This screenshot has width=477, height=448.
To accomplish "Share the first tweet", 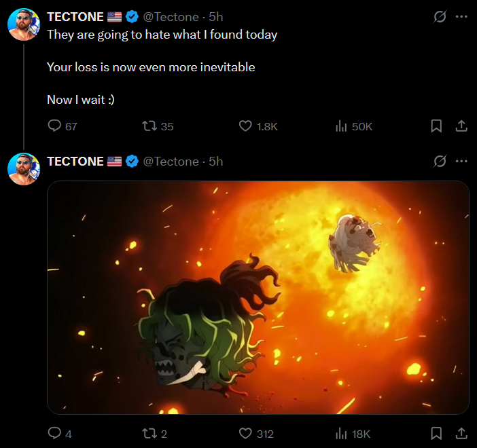I will tap(461, 126).
